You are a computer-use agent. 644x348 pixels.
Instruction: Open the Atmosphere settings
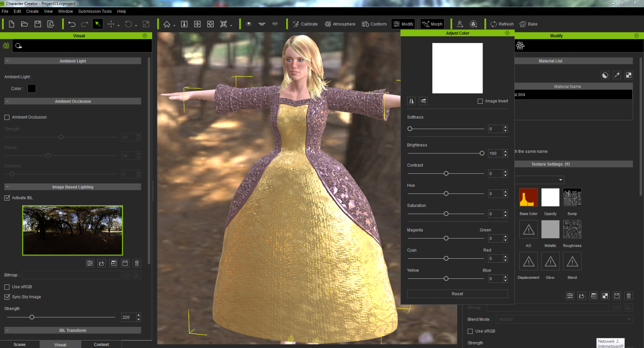click(340, 24)
